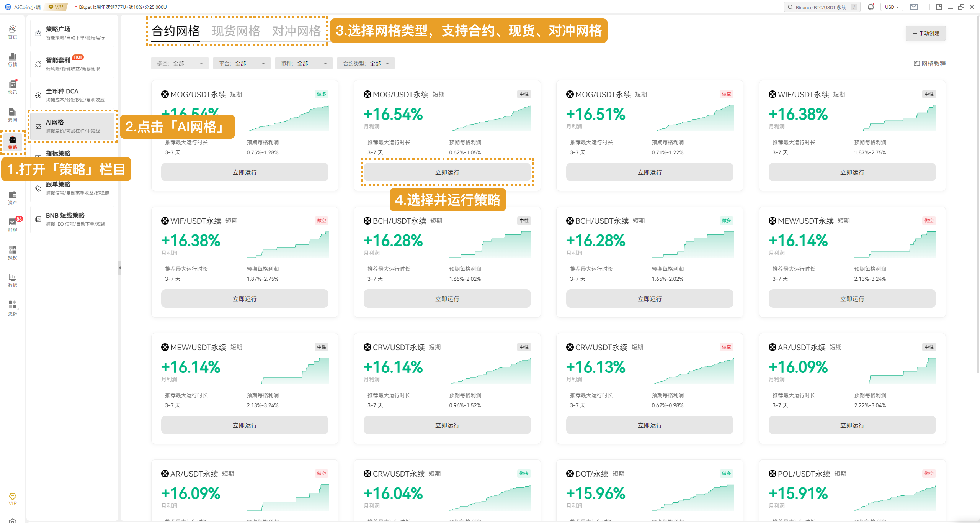Switch to the 现货网格 tab
Image resolution: width=980 pixels, height=523 pixels.
click(x=236, y=31)
